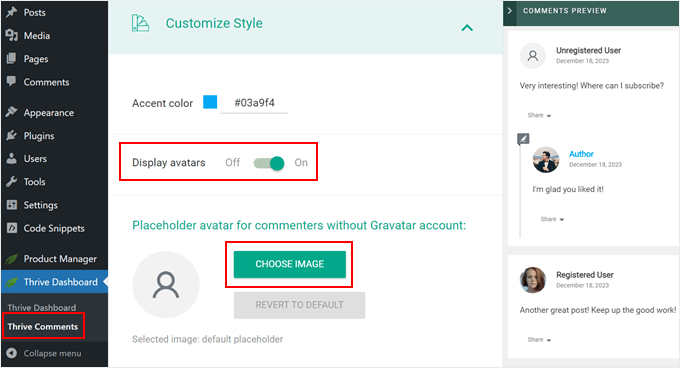
Task: Click the Media icon in sidebar
Action: [x=12, y=36]
